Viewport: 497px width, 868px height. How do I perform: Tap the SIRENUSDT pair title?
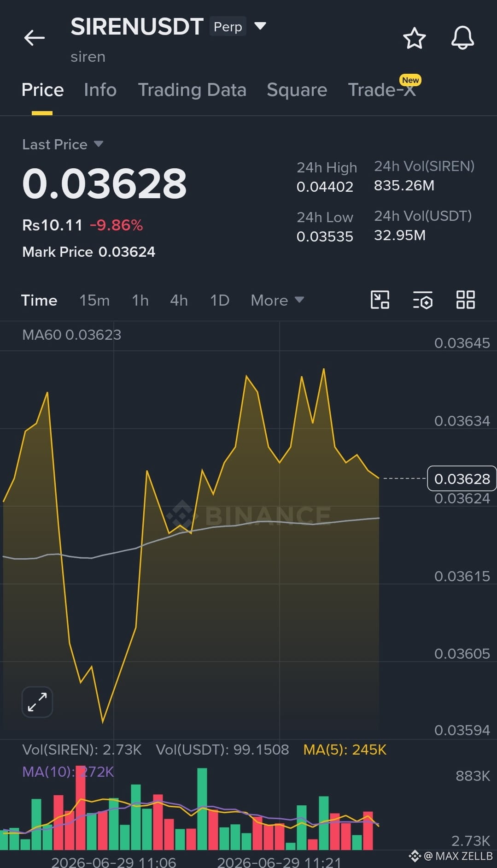pos(137,26)
